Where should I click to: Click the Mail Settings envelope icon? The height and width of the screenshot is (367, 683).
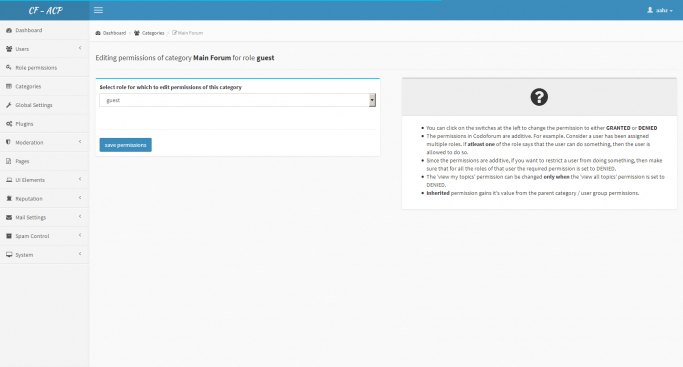(x=9, y=217)
